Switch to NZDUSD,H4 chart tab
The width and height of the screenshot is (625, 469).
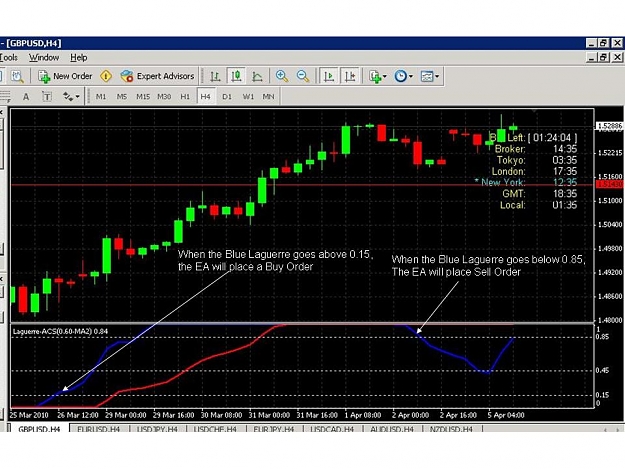[x=451, y=428]
